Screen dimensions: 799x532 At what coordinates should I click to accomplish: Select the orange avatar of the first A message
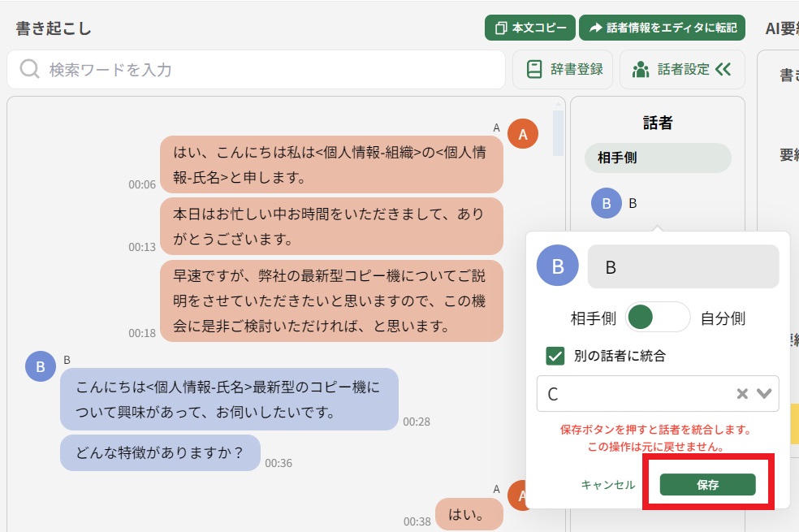pos(523,134)
